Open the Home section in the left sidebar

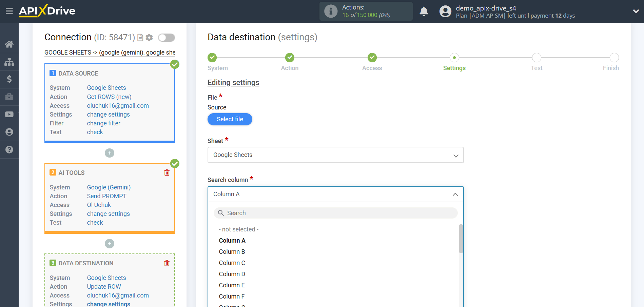click(x=9, y=44)
